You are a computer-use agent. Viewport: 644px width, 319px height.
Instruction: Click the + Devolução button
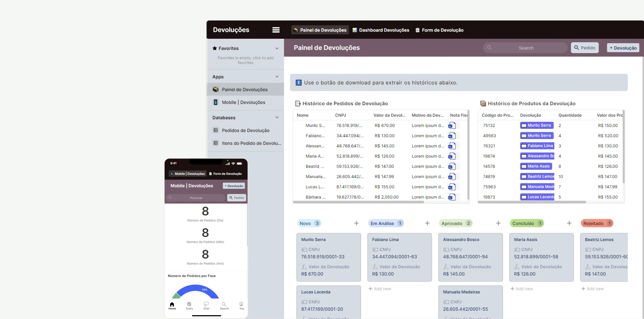pyautogui.click(x=623, y=48)
